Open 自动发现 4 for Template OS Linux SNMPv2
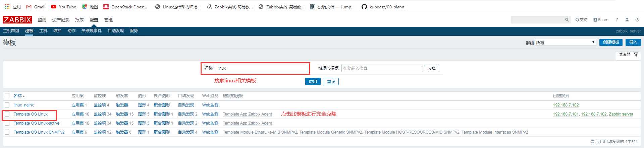Image resolution: width=644 pixels, height=148 pixels. pos(186,132)
